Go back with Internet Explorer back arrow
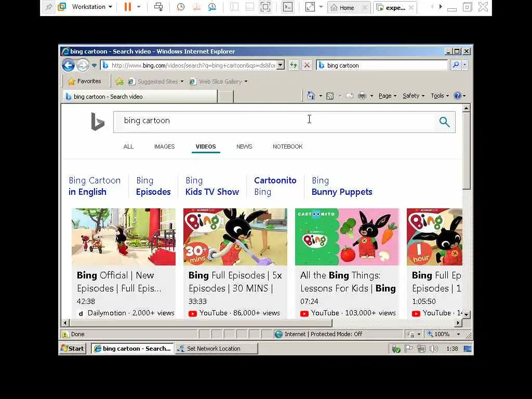Viewport: 532px width, 399px height. (68, 65)
